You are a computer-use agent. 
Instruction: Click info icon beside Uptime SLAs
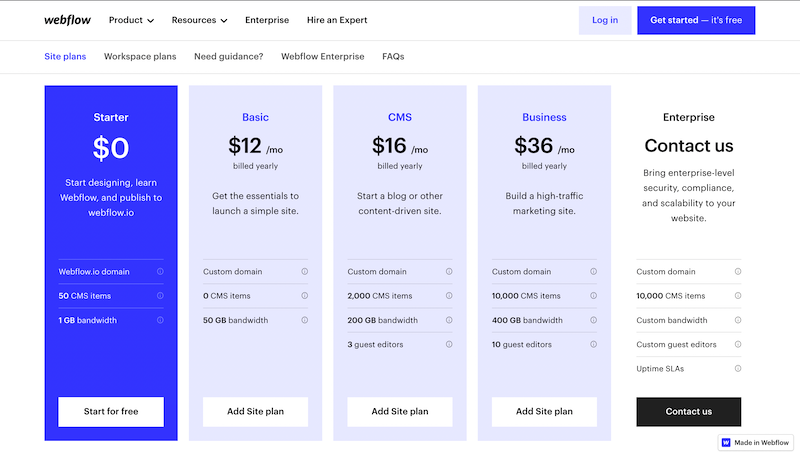738,369
